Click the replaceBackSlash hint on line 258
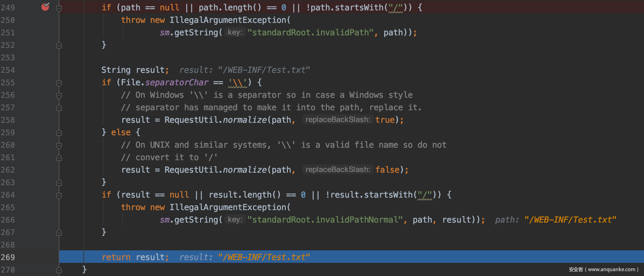The width and height of the screenshot is (644, 276). (x=337, y=120)
